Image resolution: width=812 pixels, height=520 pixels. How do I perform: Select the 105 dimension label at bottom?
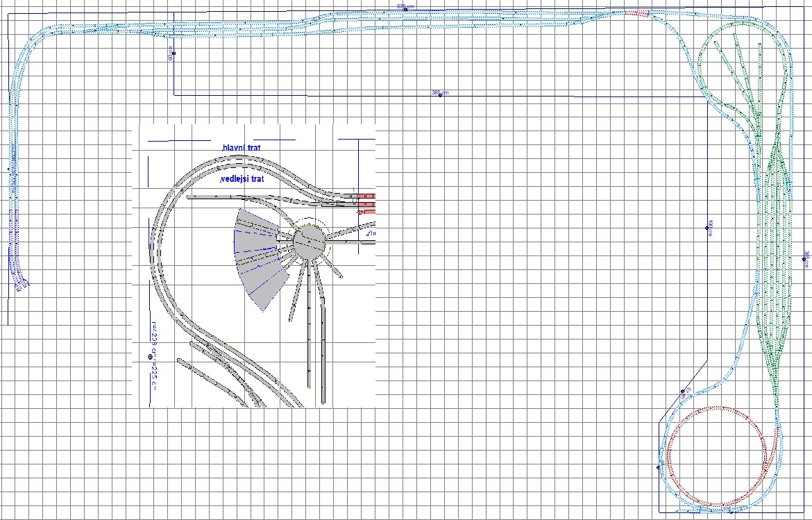pos(727,510)
